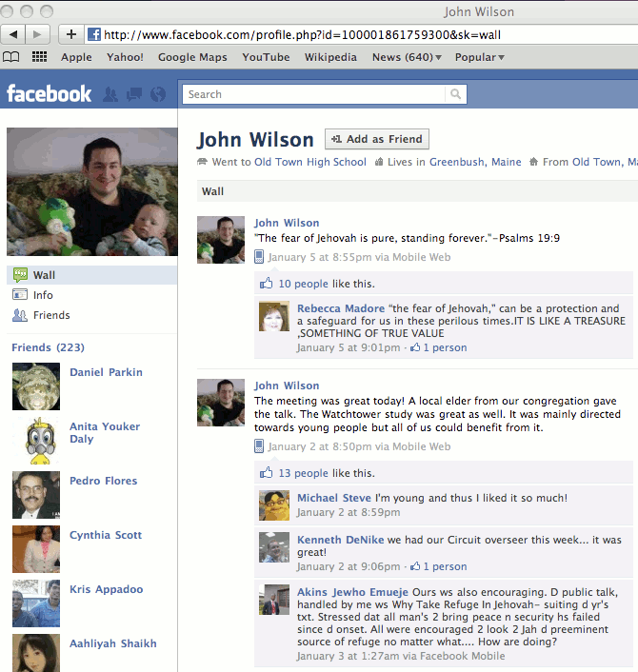Click Pedro Flores's friend thumbnail
Screen dimensions: 638x672
coord(36,495)
